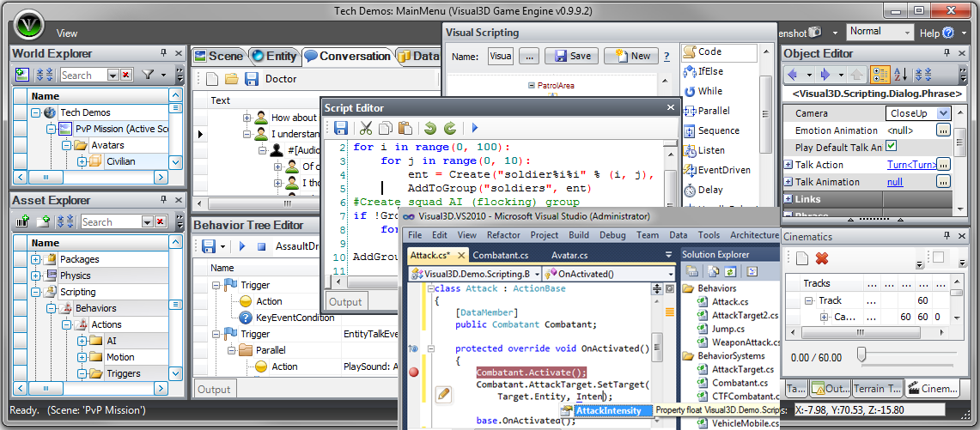Open the Camera CloseUp dropdown
This screenshot has width=980, height=430.
944,113
